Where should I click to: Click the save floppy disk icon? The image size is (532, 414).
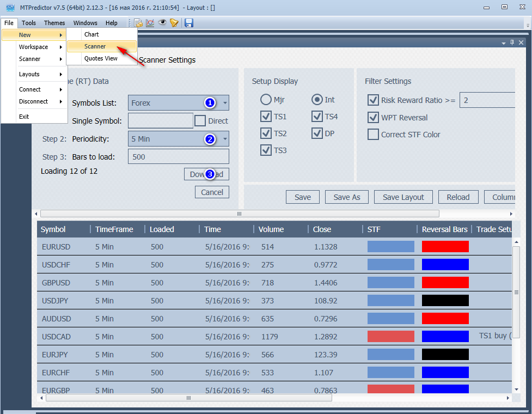click(189, 23)
